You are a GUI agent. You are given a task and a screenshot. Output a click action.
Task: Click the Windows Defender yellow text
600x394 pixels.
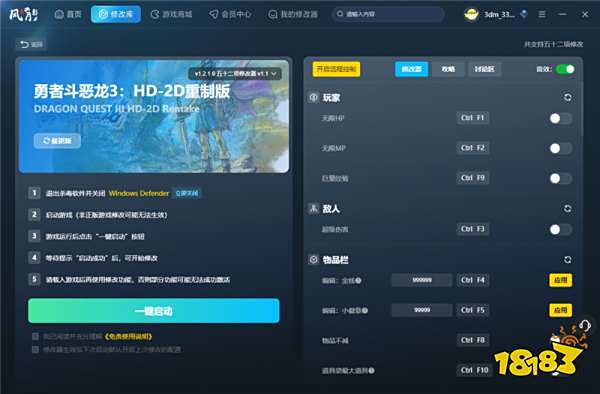point(139,193)
